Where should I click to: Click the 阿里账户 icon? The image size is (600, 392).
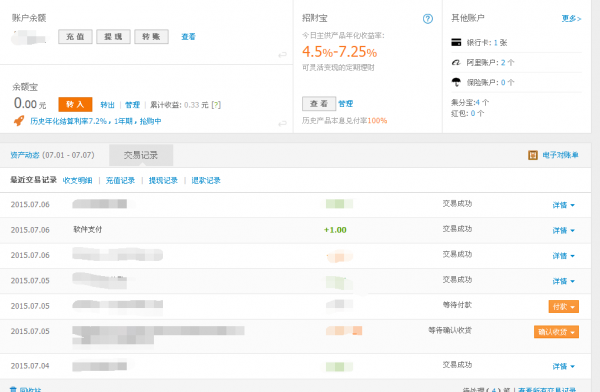(x=456, y=62)
